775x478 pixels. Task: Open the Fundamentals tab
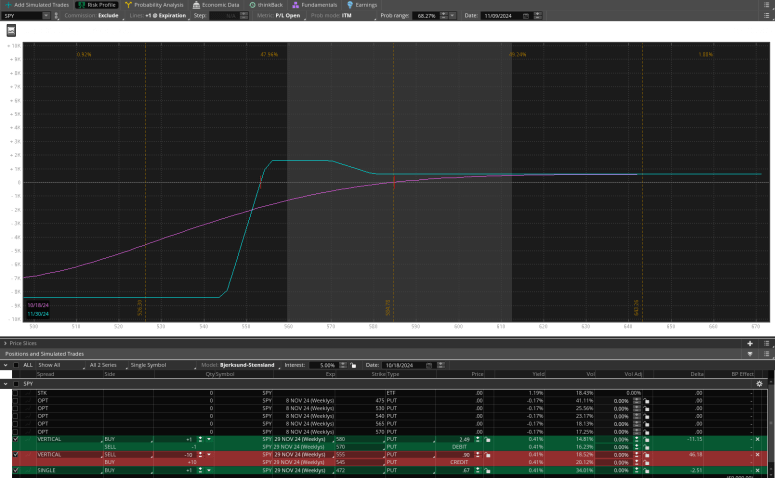(x=313, y=5)
